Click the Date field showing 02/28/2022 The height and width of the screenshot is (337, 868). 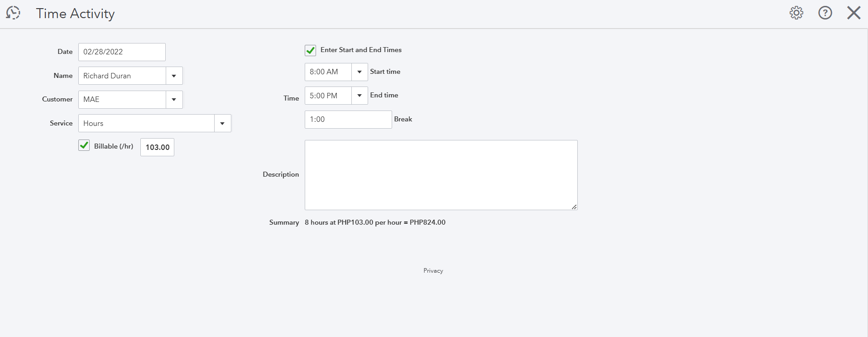pos(122,52)
